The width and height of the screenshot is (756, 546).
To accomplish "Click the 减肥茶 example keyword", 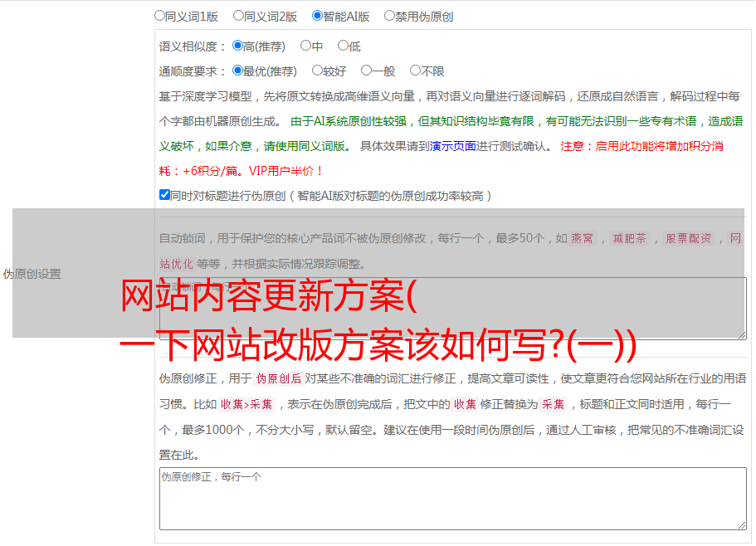I will tap(629, 238).
